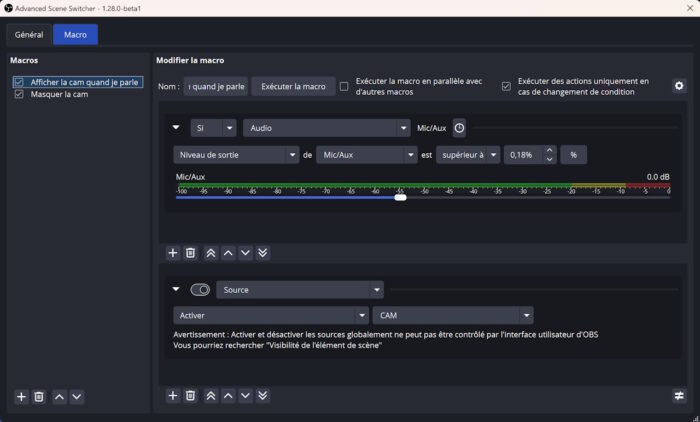This screenshot has height=422, width=700.
Task: Close the Advanced Scene Switcher window
Action: [x=690, y=8]
